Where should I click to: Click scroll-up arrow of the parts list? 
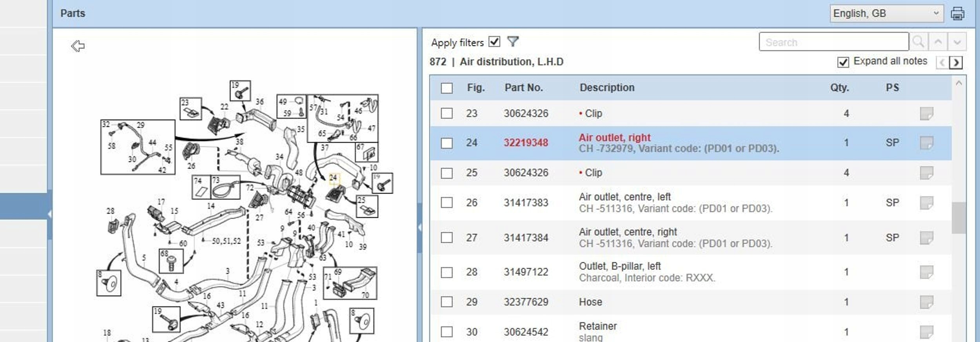pos(959,83)
